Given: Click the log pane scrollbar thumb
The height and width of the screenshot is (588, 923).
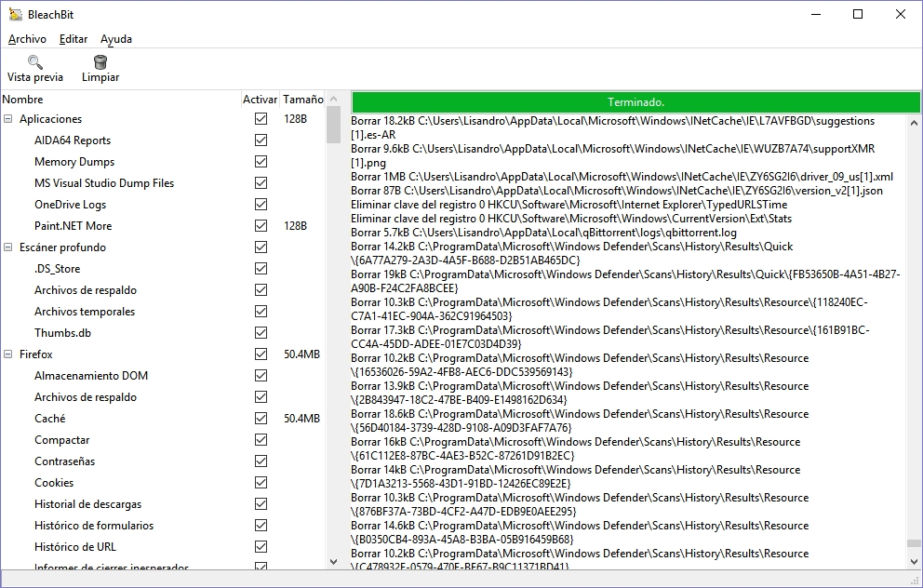Looking at the screenshot, I should [914, 543].
